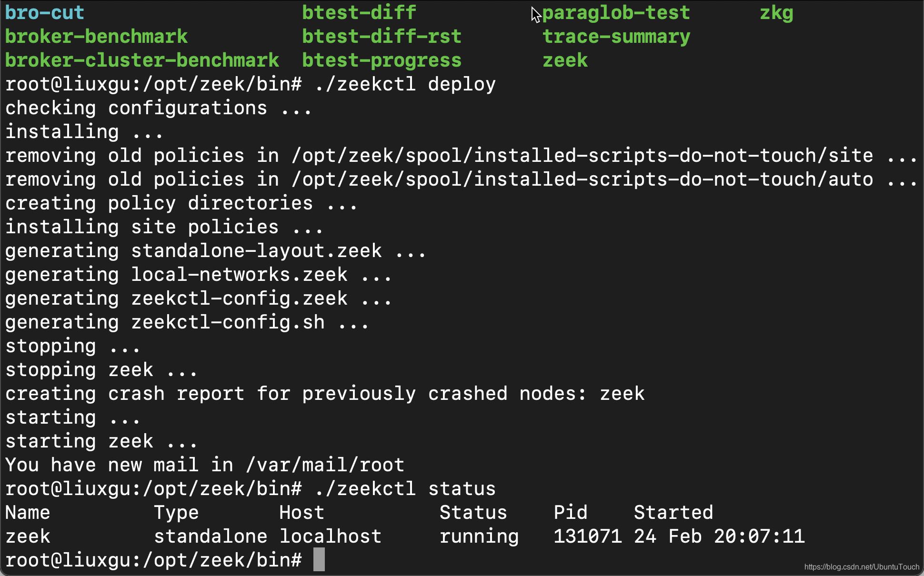Click the Started column header

673,513
